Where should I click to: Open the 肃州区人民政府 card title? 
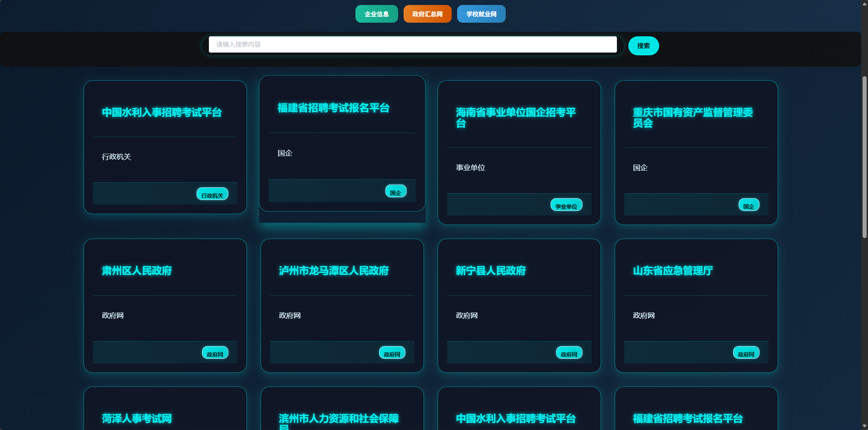coord(137,271)
